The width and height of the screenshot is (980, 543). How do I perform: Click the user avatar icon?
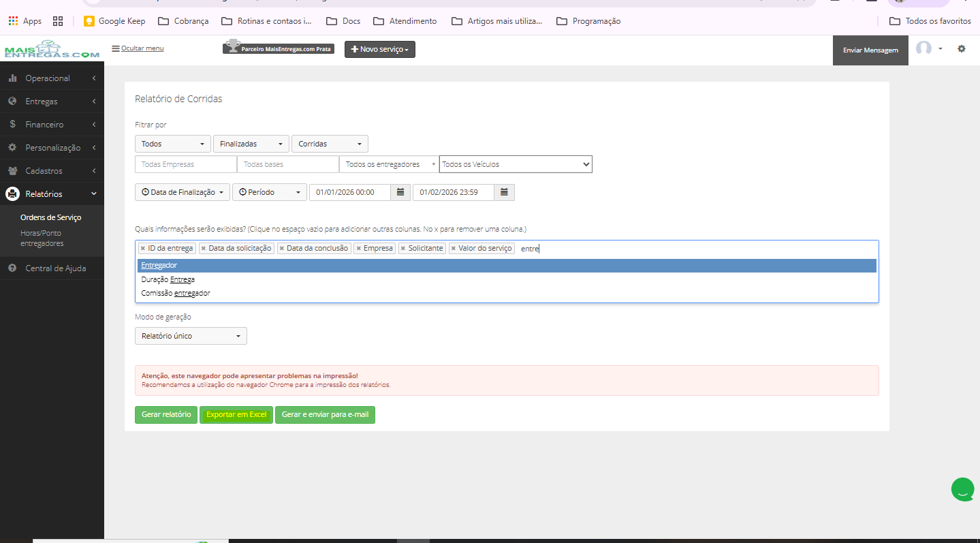[x=923, y=48]
